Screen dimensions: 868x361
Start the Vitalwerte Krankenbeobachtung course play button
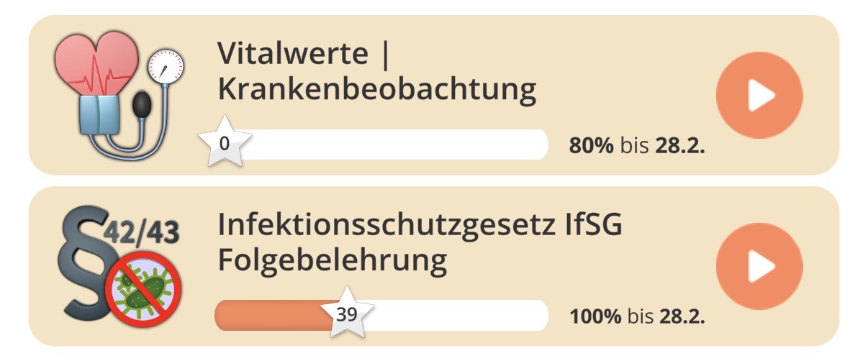759,95
